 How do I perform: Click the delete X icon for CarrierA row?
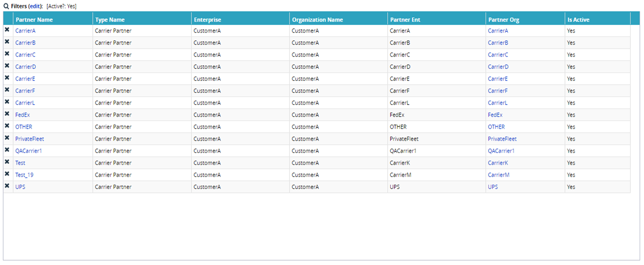click(7, 29)
